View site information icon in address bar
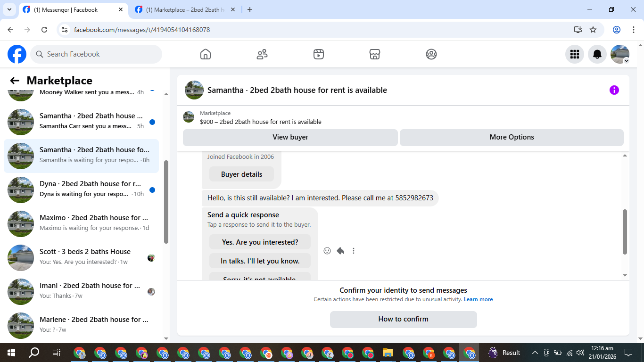Image resolution: width=644 pixels, height=362 pixels. 65,30
